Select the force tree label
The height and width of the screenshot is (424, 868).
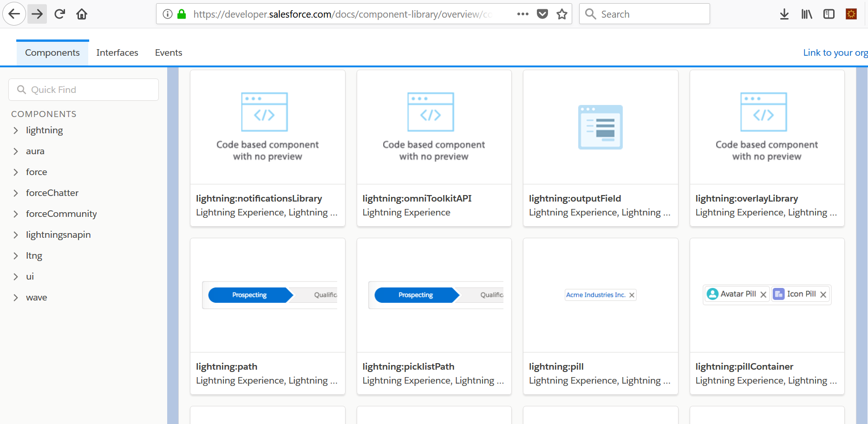point(37,172)
